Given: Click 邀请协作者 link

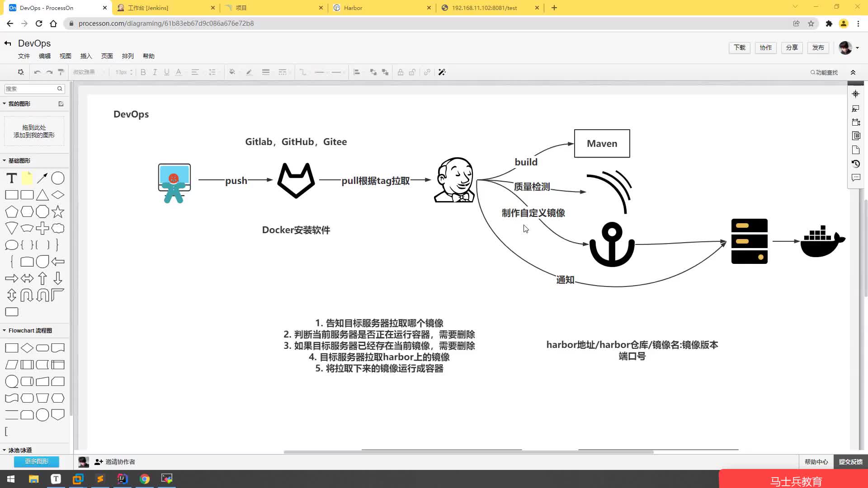Looking at the screenshot, I should coord(115,462).
